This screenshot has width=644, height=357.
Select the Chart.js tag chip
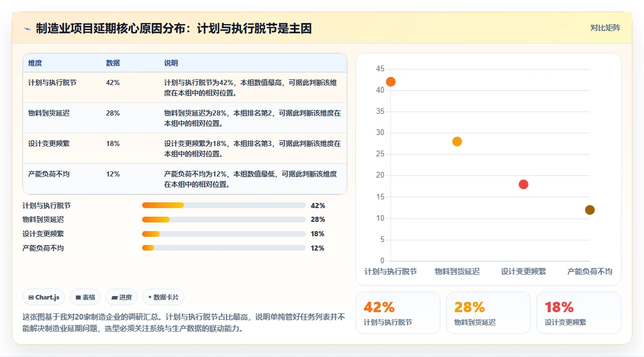point(44,297)
